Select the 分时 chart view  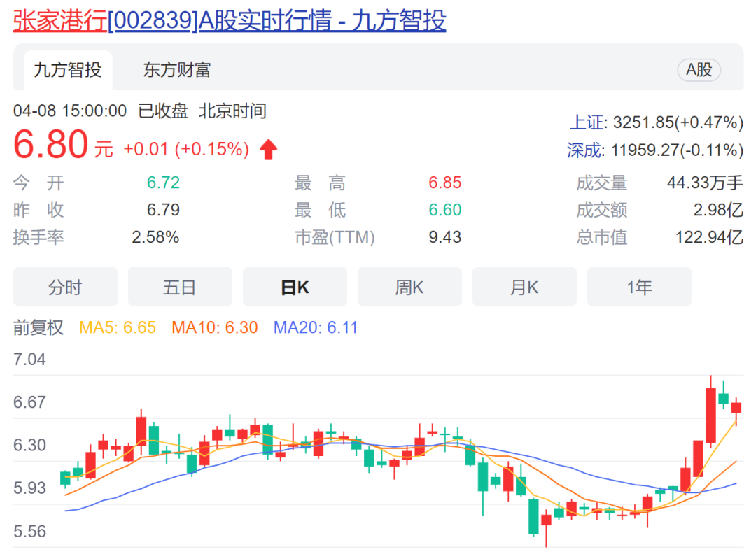coord(65,287)
